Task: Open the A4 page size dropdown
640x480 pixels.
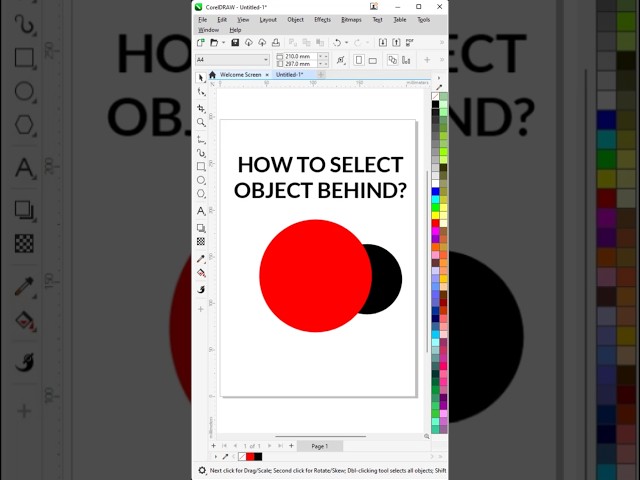Action: 266,60
